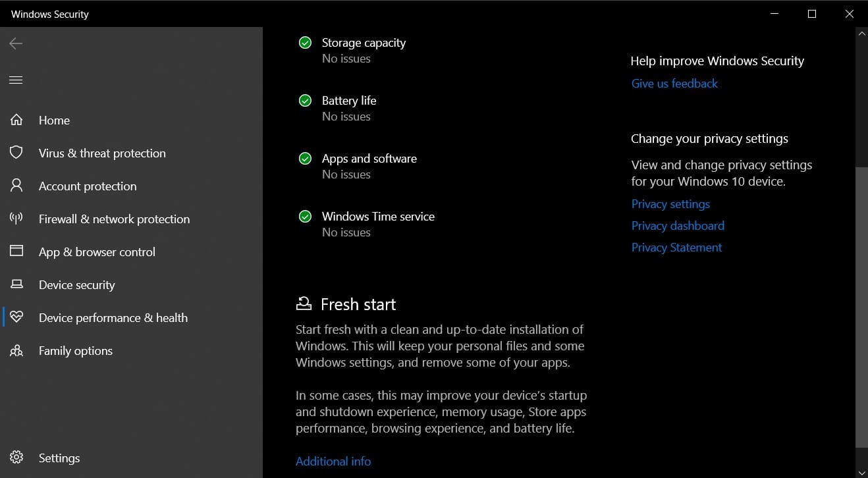This screenshot has width=868, height=478.
Task: Click the scrollbar down arrow
Action: click(x=861, y=471)
